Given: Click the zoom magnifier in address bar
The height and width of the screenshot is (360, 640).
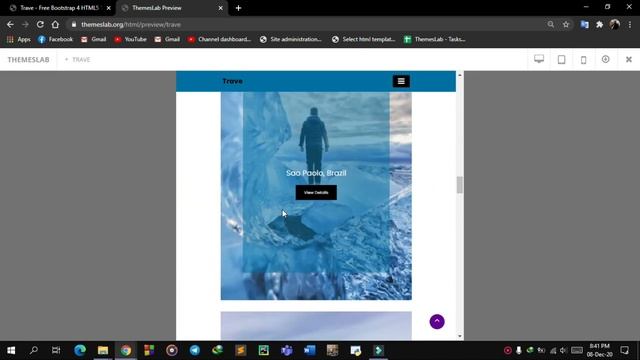Looking at the screenshot, I should [x=551, y=24].
